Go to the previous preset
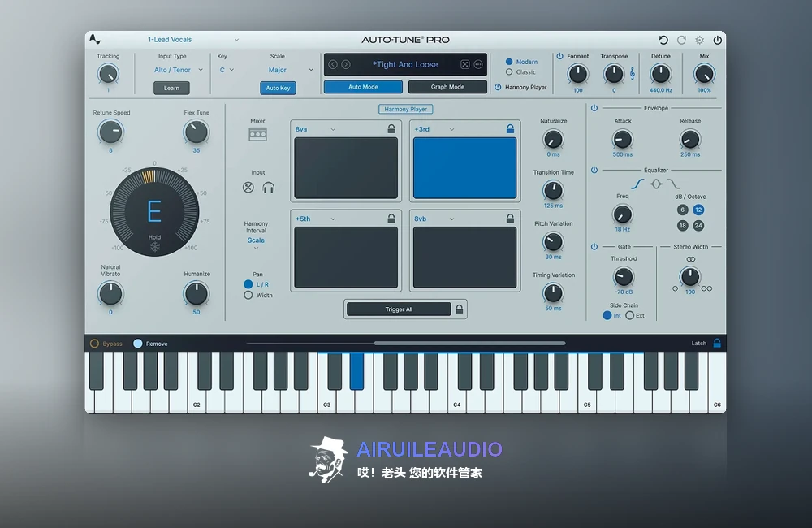Screen dimensions: 812x528 point(333,64)
